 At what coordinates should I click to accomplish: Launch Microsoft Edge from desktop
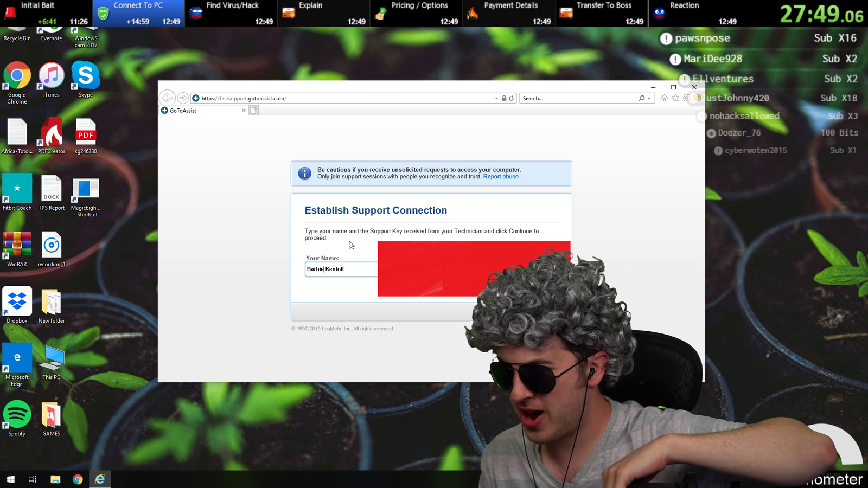pyautogui.click(x=17, y=365)
